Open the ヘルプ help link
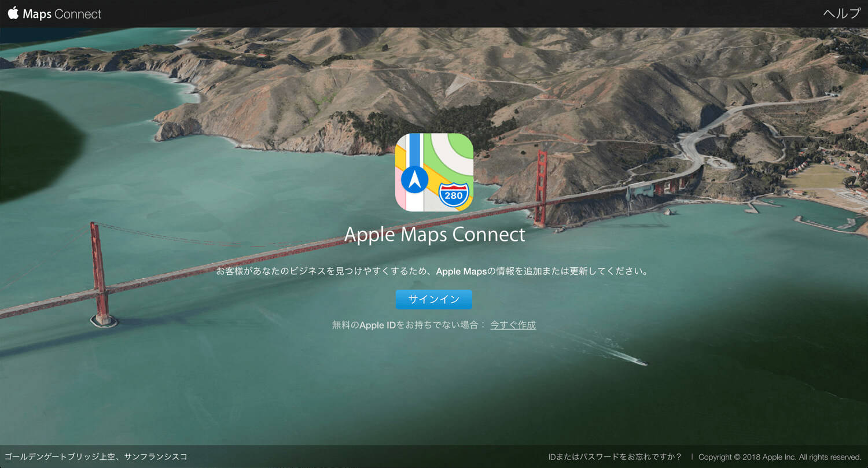This screenshot has height=468, width=868. tap(842, 13)
